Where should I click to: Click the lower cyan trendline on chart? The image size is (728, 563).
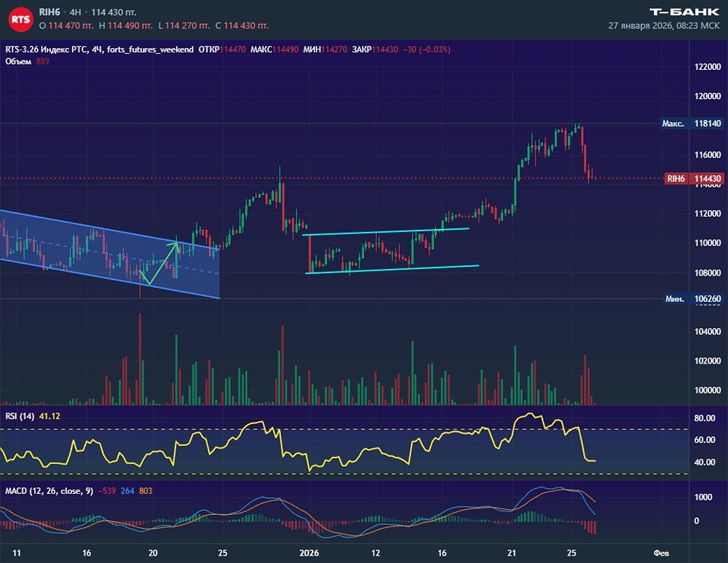click(392, 269)
